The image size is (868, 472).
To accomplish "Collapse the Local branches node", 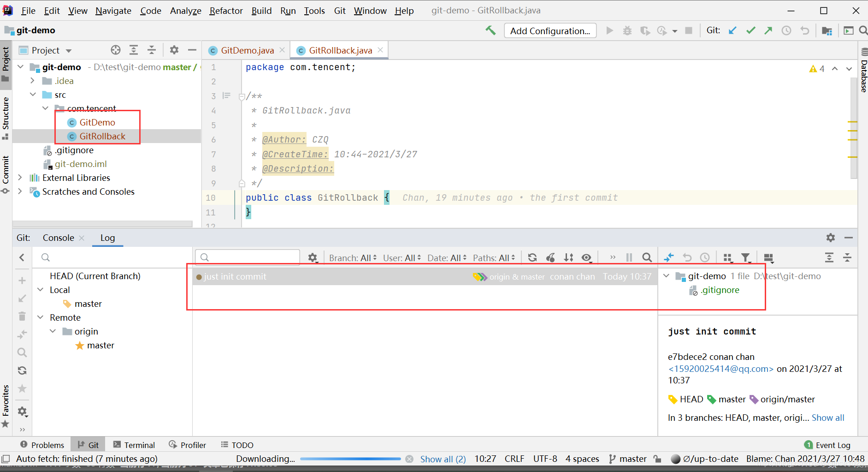I will click(41, 290).
